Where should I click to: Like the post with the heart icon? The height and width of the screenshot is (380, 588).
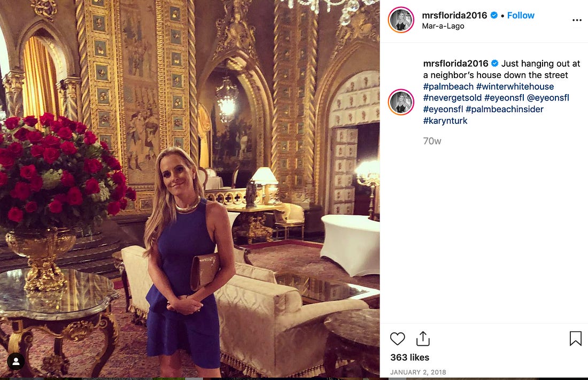[x=398, y=338]
